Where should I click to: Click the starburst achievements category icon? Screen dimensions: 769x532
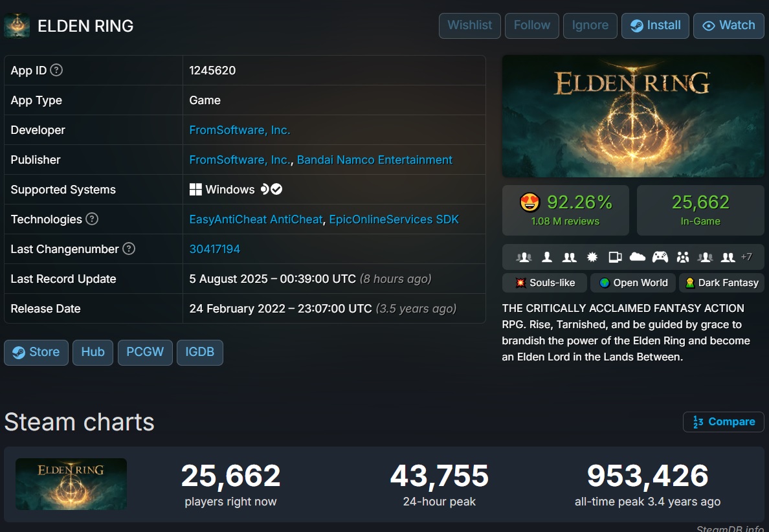pyautogui.click(x=592, y=257)
